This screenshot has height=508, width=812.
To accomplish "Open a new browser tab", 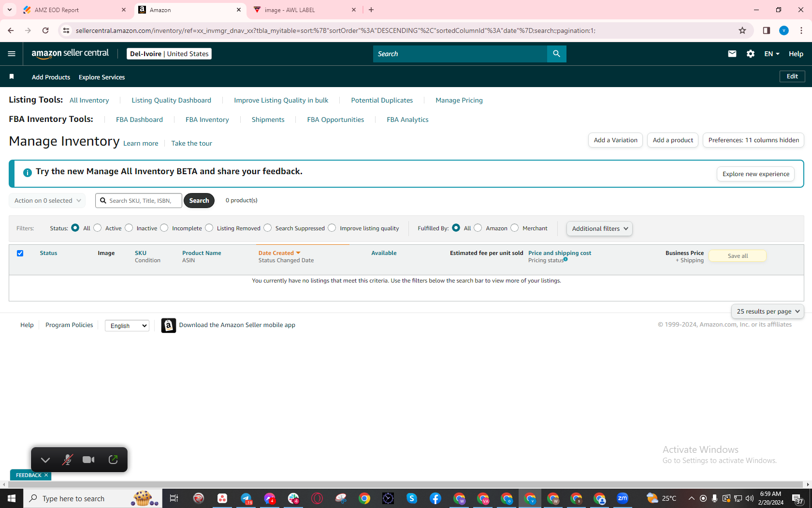I will [x=371, y=10].
